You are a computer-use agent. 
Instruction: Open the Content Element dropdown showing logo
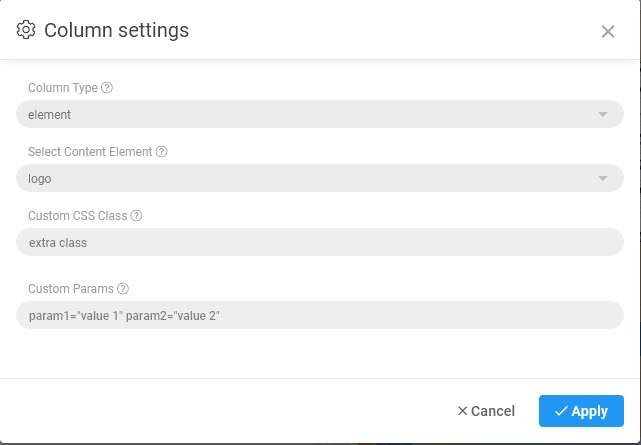pyautogui.click(x=300, y=178)
